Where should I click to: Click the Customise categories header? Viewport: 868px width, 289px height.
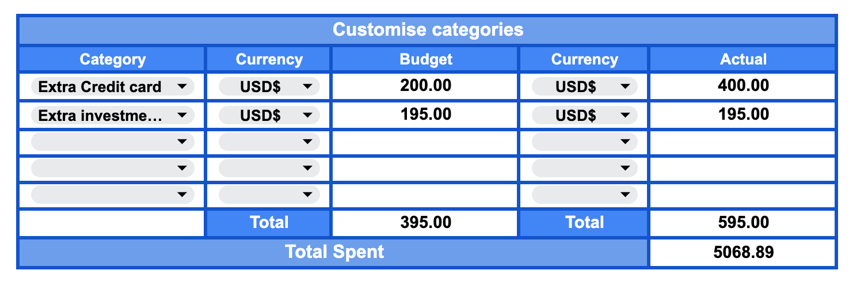pos(428,30)
